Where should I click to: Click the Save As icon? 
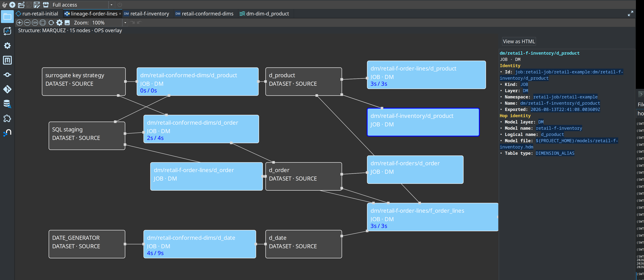pyautogui.click(x=37, y=5)
